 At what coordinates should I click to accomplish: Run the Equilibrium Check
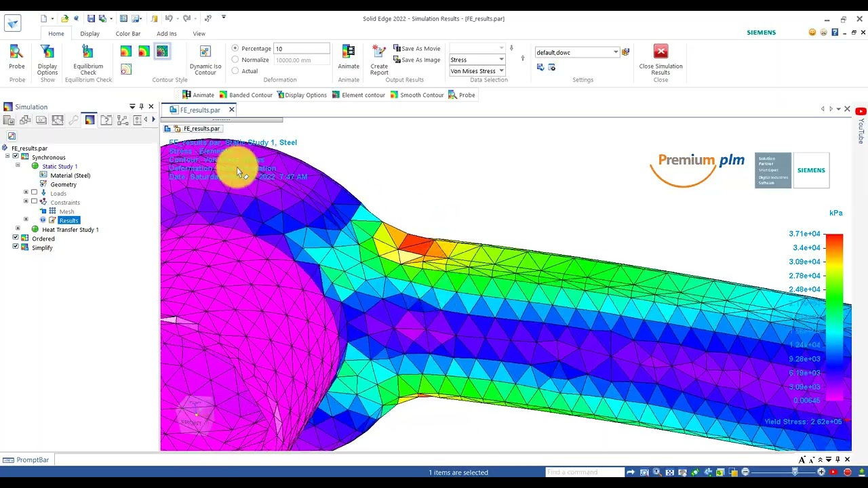(x=88, y=60)
